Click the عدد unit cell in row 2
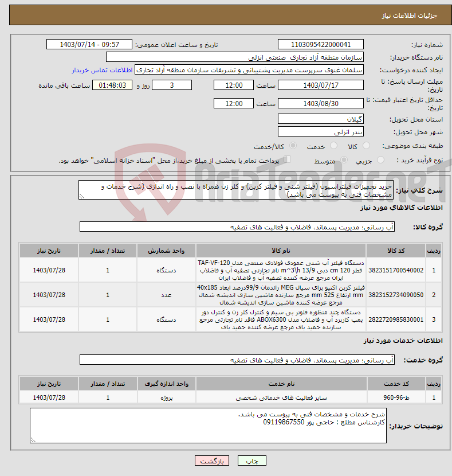 (166, 295)
